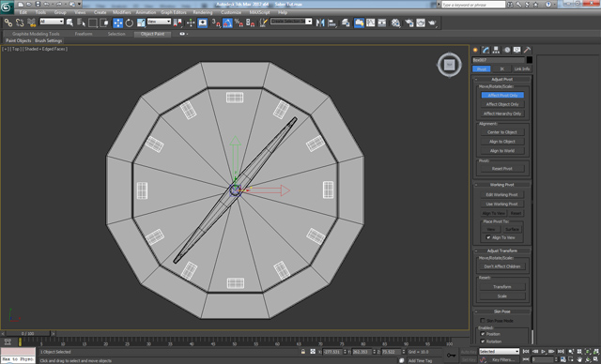Toggle Align To View checkbox
Screen dimensions: 601x364
(488, 237)
